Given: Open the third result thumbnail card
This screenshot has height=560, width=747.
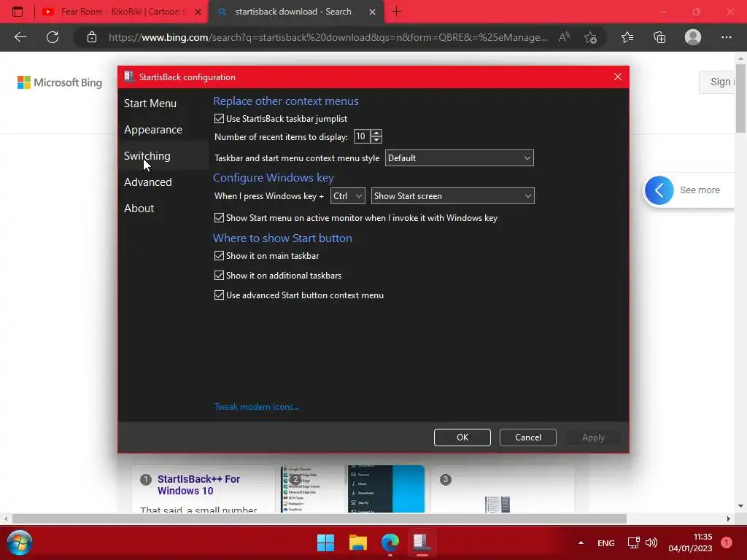Looking at the screenshot, I should 503,491.
